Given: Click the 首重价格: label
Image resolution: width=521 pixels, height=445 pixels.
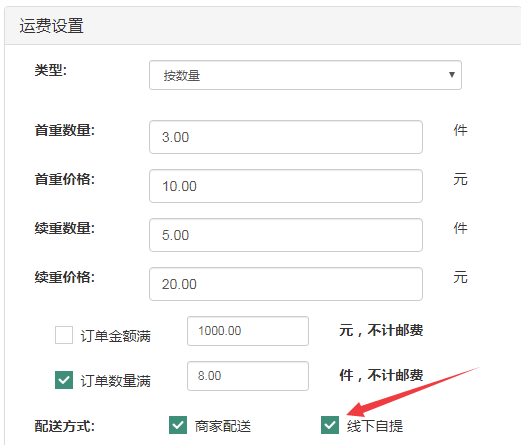Looking at the screenshot, I should 65,179.
